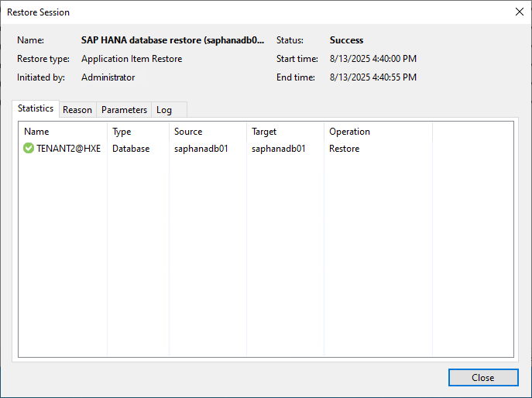Click the Restore operation cell
The width and height of the screenshot is (532, 398).
344,149
